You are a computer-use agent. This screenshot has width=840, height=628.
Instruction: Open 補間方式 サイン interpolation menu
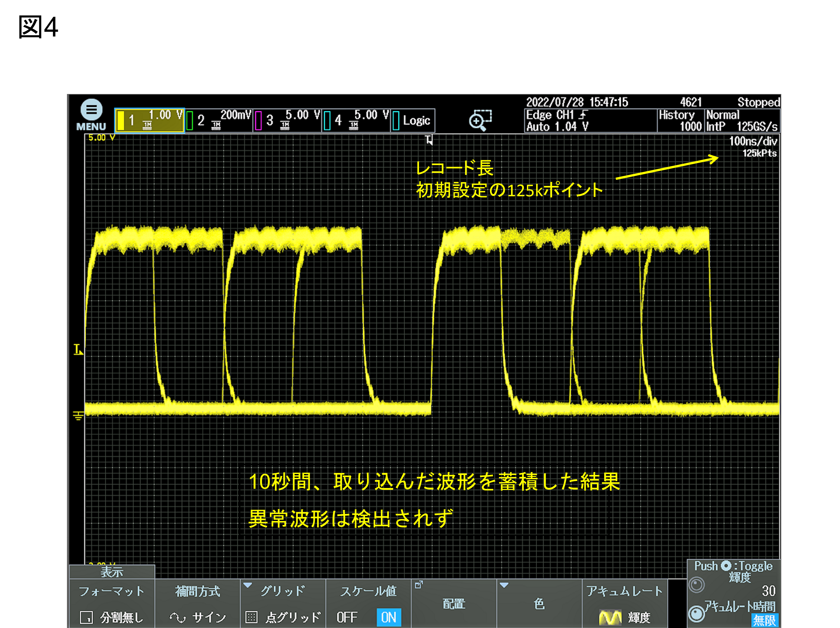197,604
